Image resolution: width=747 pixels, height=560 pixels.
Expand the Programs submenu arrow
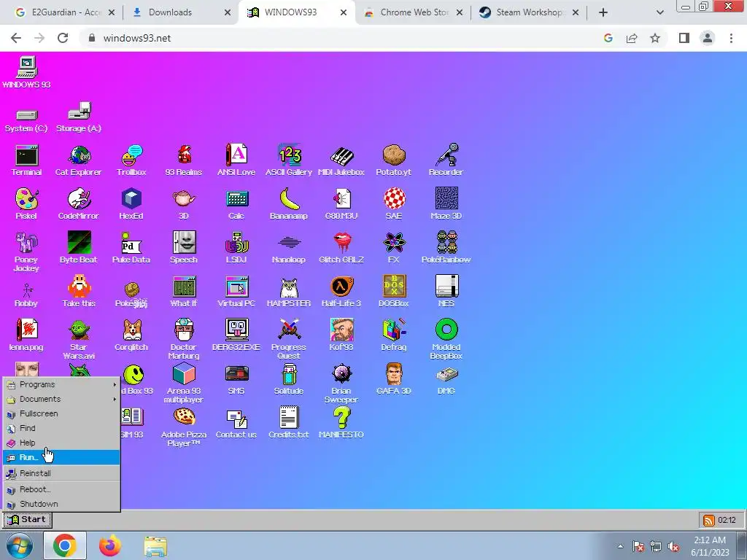coord(115,384)
